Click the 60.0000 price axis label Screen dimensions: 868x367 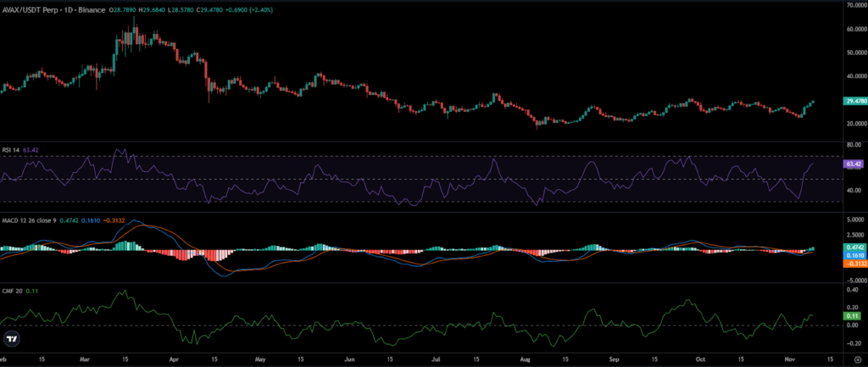click(855, 30)
